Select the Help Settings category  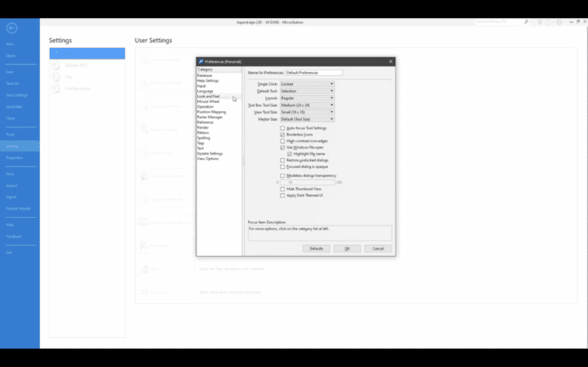pos(208,80)
